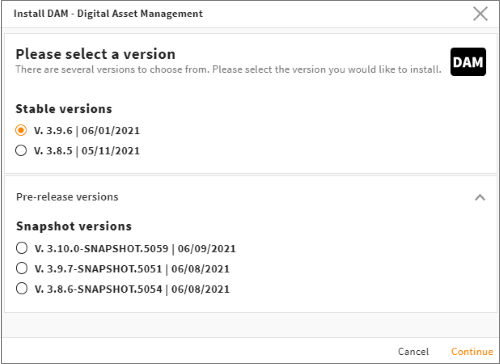Choose the 3.8.6-SNAPSHOT.5054 radio option
This screenshot has width=500, height=364.
coord(22,289)
